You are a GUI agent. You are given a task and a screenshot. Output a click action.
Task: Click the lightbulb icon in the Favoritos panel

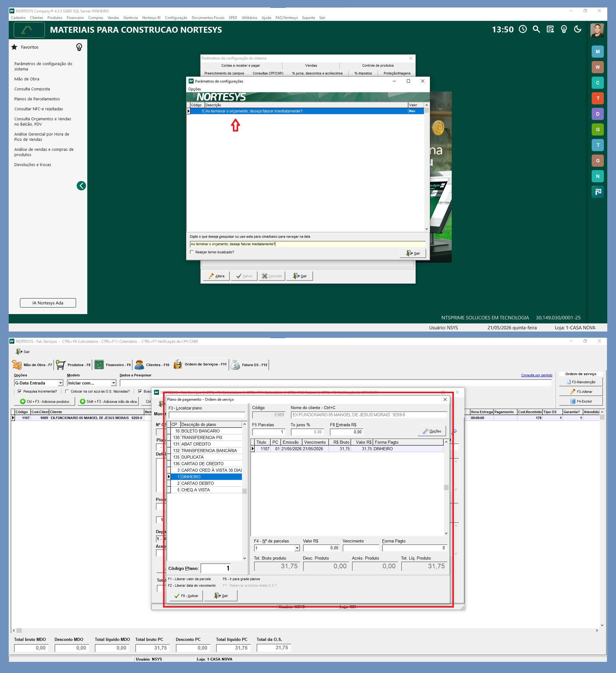79,47
